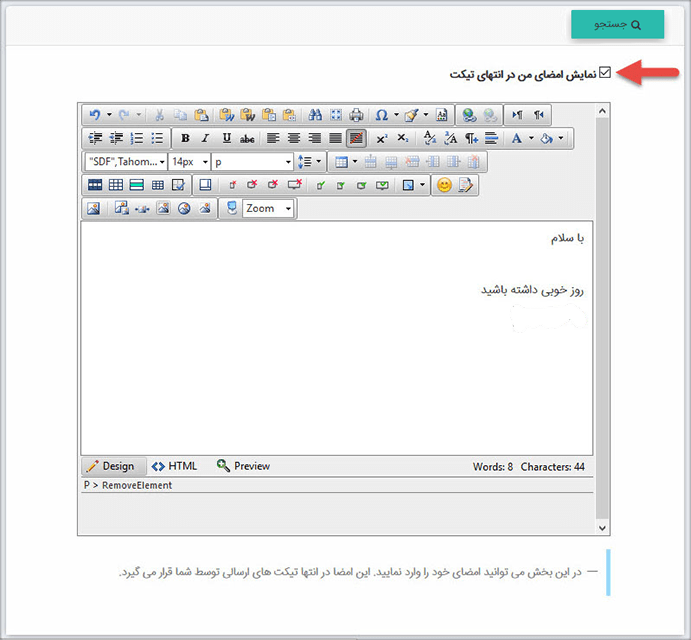Open the foreground color A dropdown arrow
The width and height of the screenshot is (691, 640).
point(531,138)
